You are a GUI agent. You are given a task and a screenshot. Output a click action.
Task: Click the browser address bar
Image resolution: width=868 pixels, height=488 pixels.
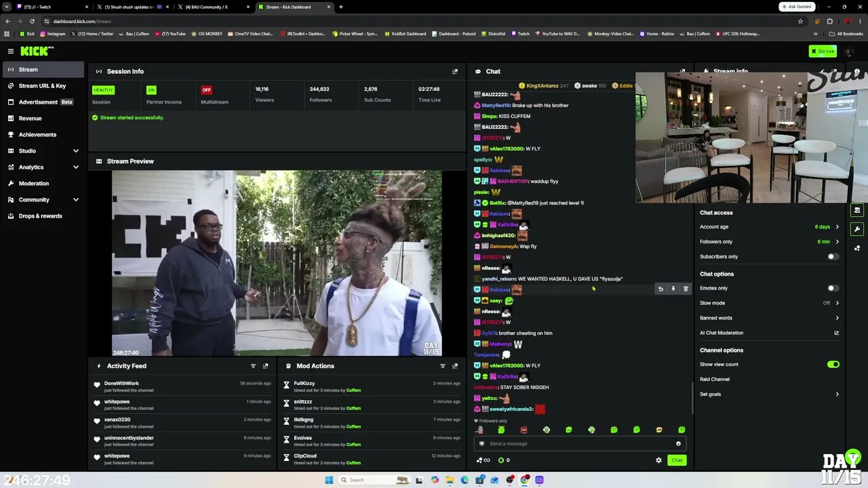point(420,21)
